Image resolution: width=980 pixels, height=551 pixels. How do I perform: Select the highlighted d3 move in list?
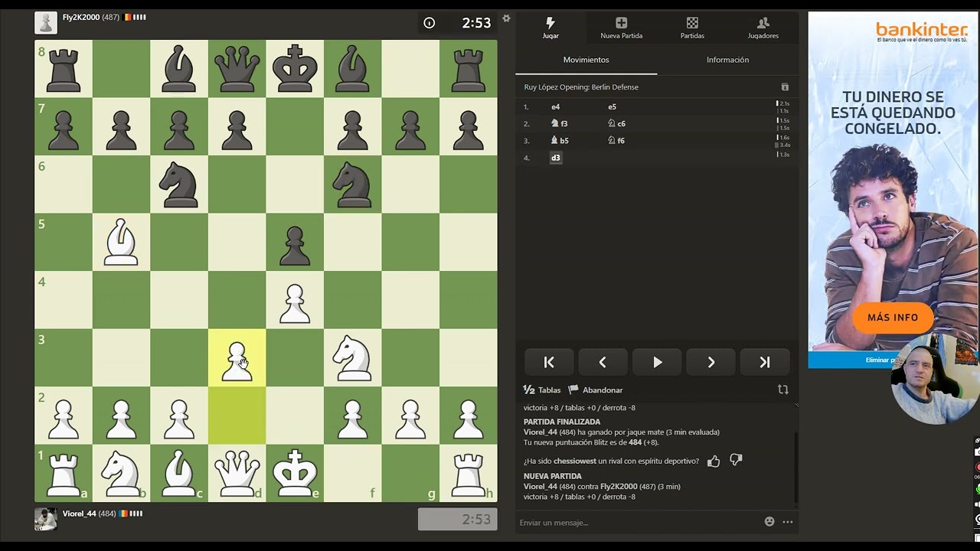coord(556,158)
